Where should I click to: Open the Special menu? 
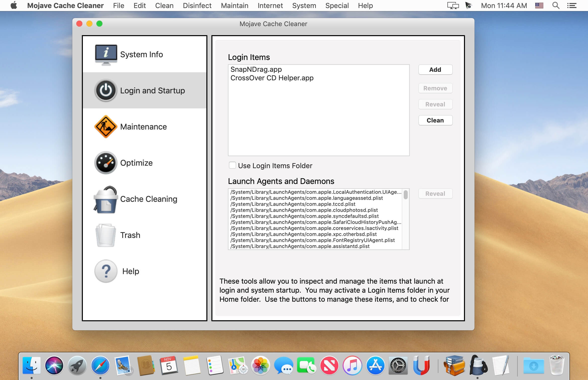[x=337, y=6]
